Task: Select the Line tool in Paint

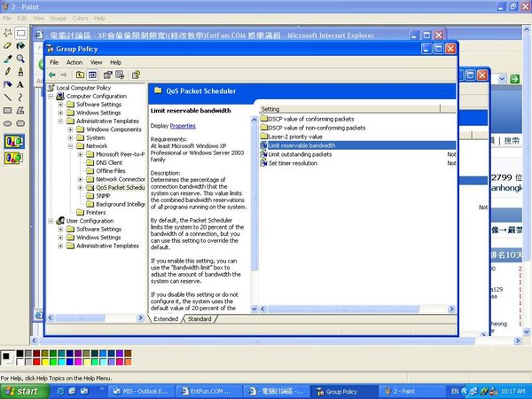Action: [7, 98]
